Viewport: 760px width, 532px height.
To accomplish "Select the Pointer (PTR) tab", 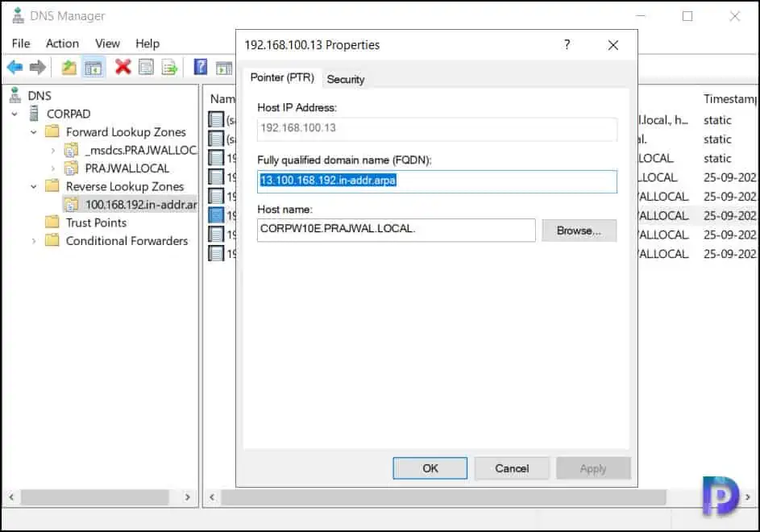I will [x=282, y=77].
